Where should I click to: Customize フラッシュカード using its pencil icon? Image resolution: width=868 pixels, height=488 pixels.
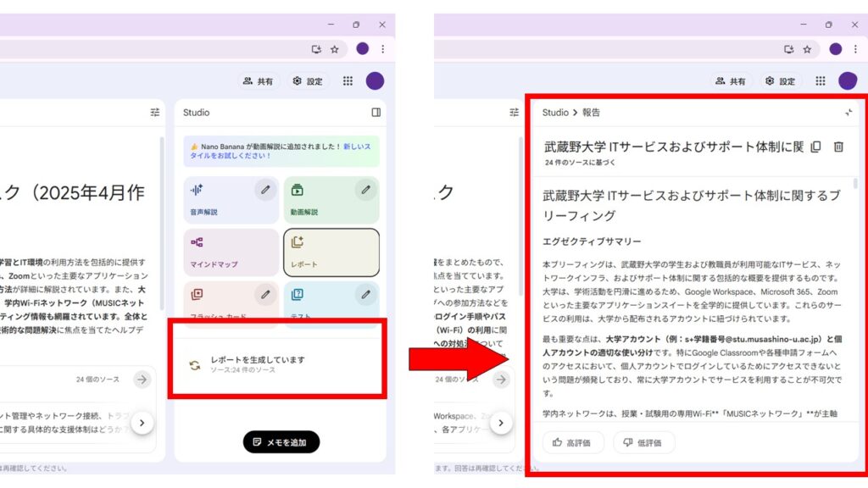(265, 294)
